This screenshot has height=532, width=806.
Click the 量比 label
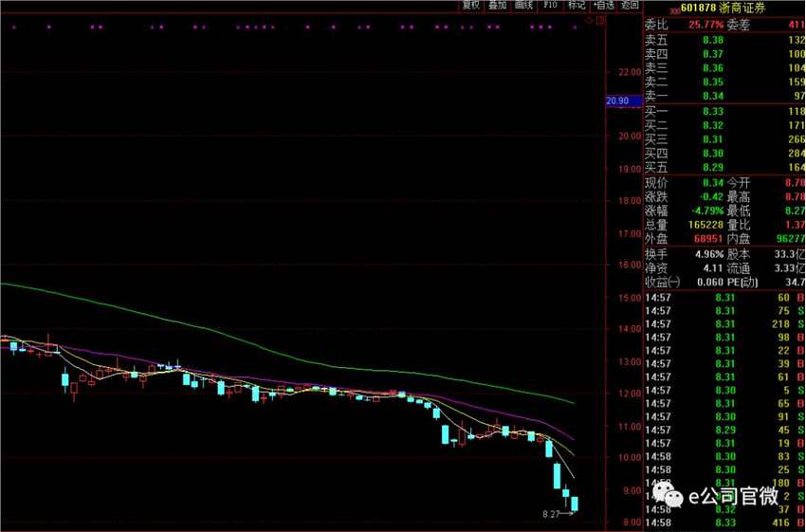click(x=739, y=225)
